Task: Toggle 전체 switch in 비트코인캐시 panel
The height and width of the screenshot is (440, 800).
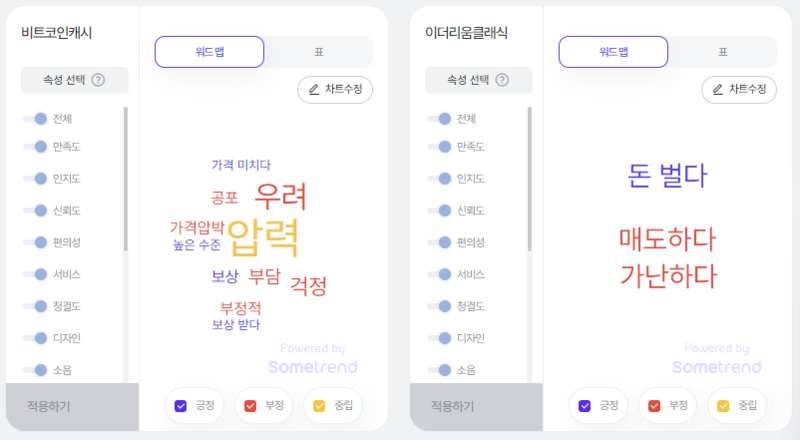Action: coord(35,118)
